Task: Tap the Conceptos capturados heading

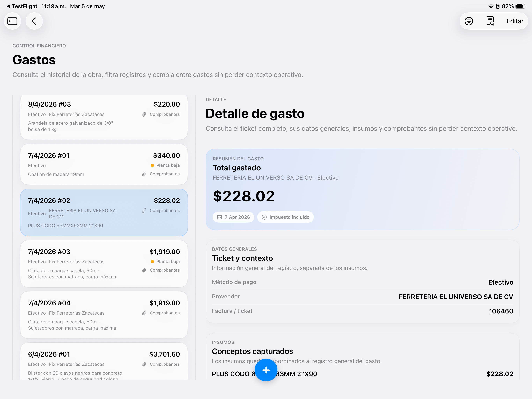Action: (x=252, y=351)
